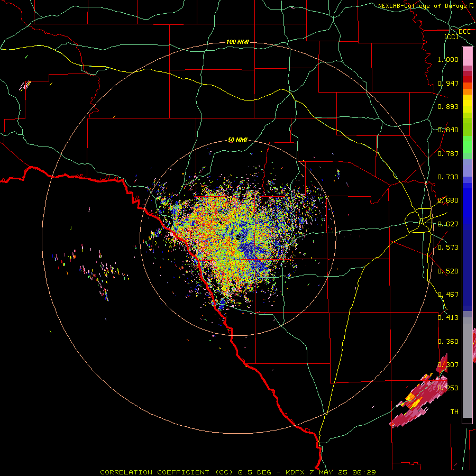Select the 0.680 value on the scale

point(448,200)
